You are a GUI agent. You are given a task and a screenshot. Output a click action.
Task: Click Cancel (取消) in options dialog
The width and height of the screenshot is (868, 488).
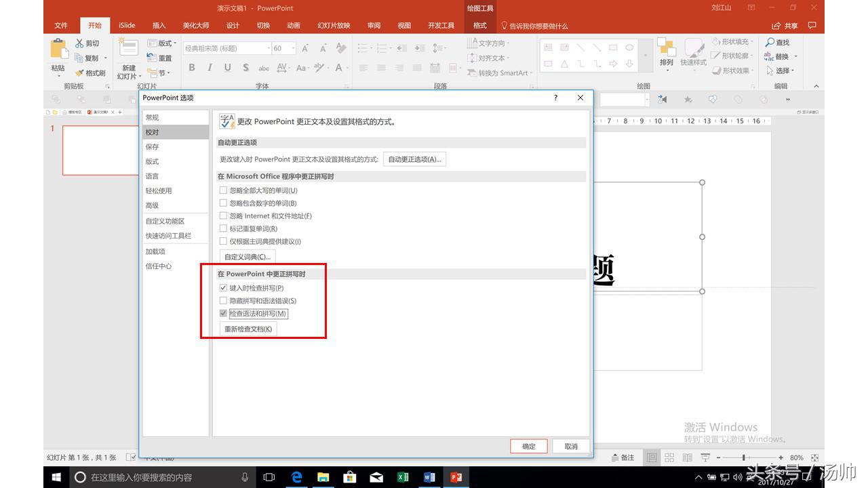click(x=571, y=446)
